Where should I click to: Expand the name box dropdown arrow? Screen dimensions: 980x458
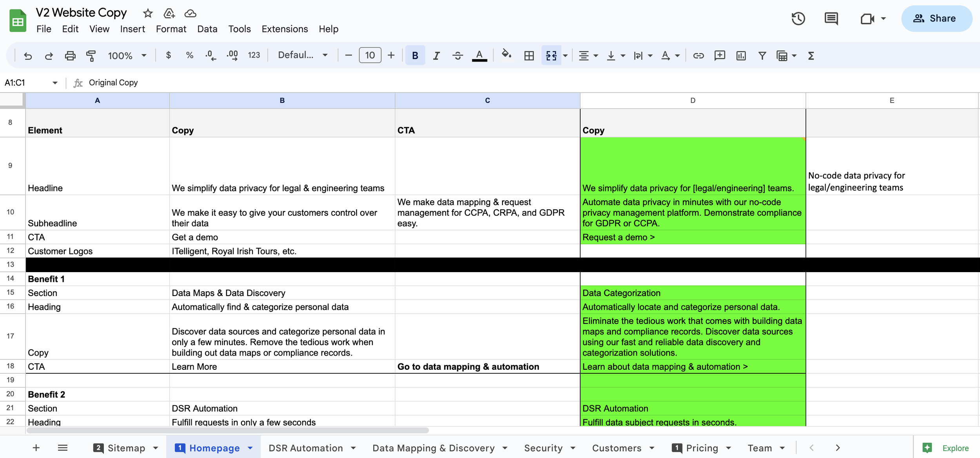point(55,83)
